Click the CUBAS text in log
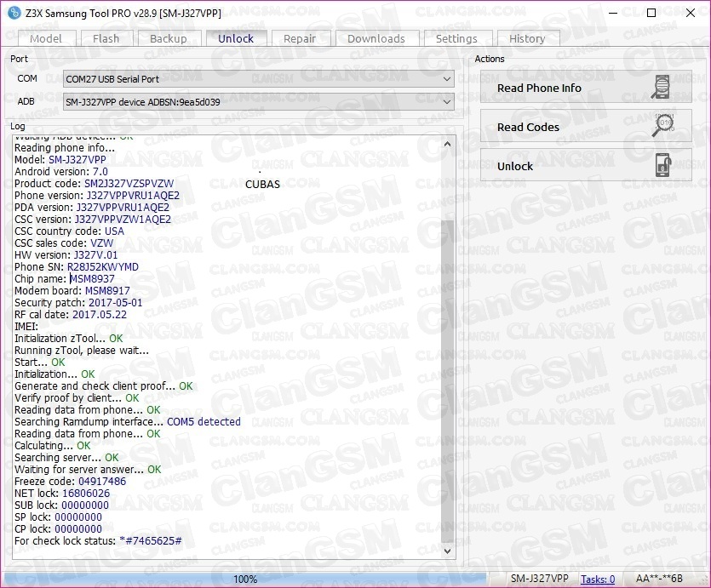This screenshot has width=711, height=588. (x=262, y=185)
